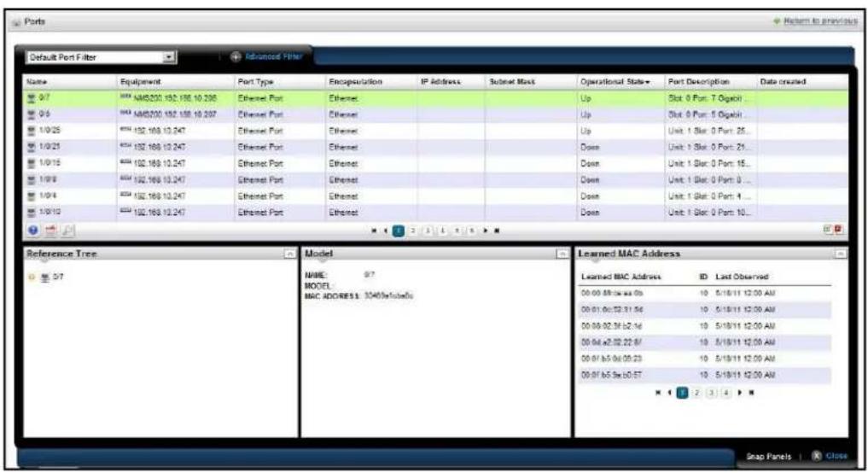
Task: Click the Ports title icon
Action: tap(16, 22)
